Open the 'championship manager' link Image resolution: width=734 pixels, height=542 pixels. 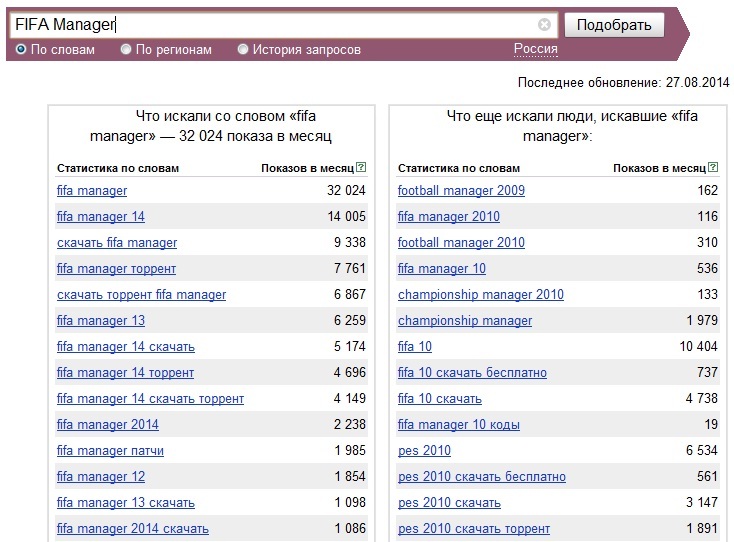coord(465,321)
